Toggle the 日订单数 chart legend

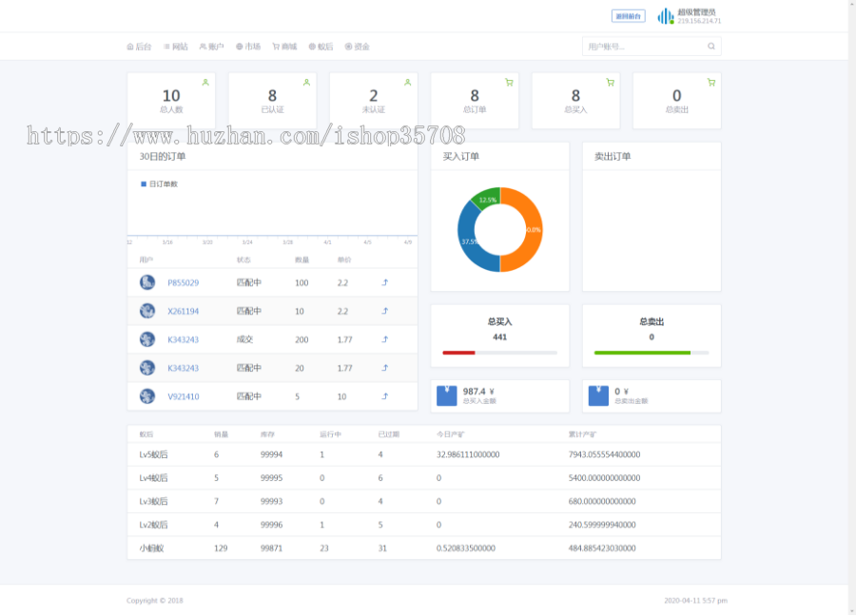pyautogui.click(x=159, y=183)
